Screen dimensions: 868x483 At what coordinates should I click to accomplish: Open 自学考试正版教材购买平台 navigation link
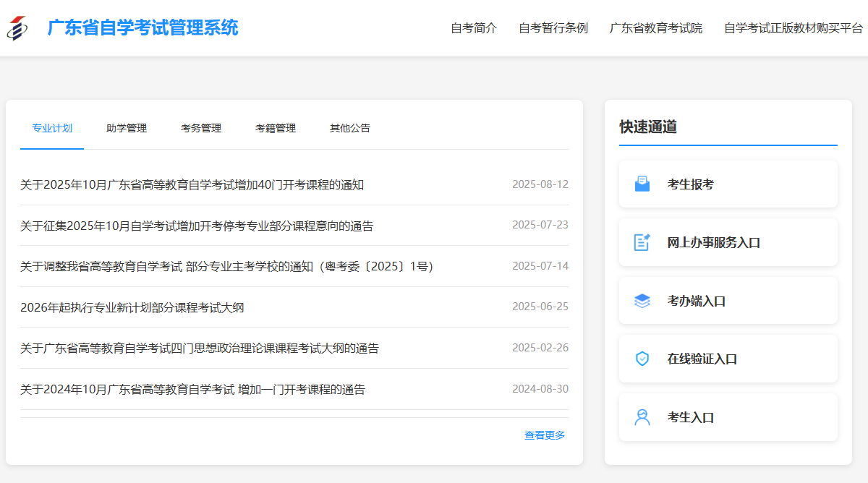tap(793, 28)
